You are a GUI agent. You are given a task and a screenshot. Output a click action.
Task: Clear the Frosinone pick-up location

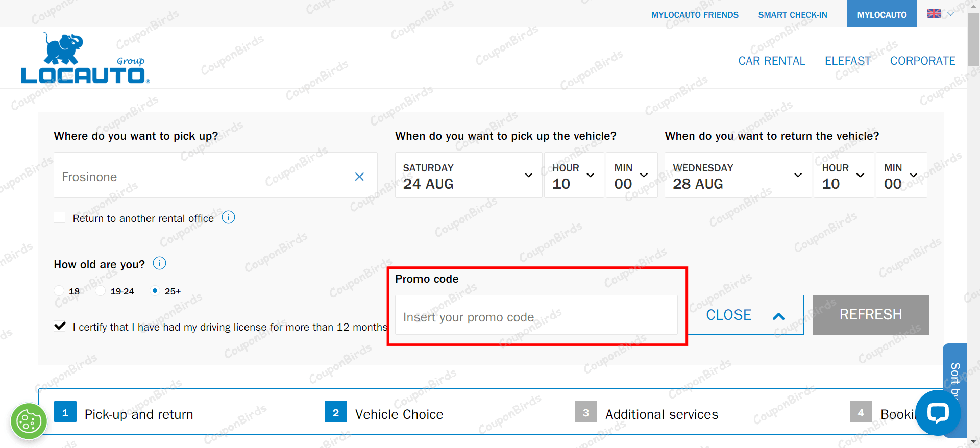359,177
